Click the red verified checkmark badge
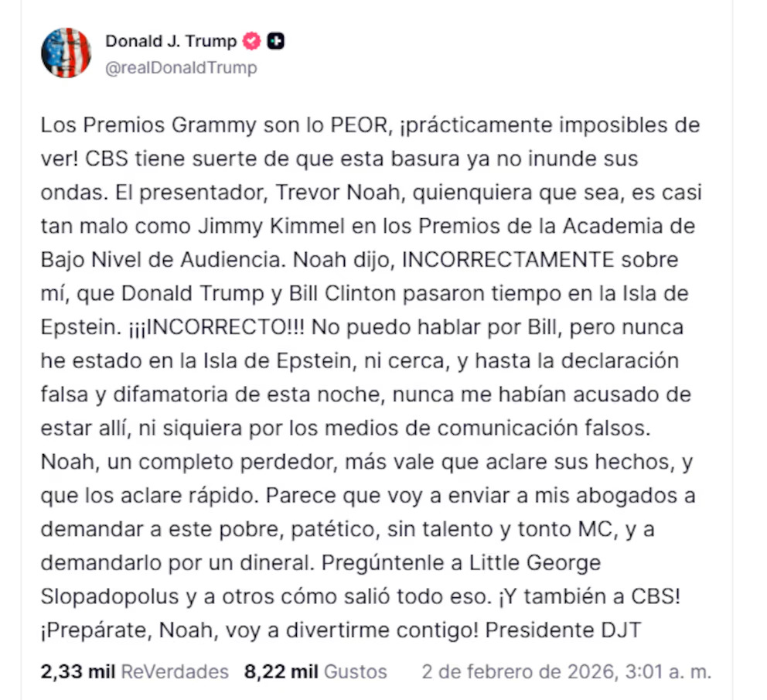This screenshot has width=767, height=700. 252,41
